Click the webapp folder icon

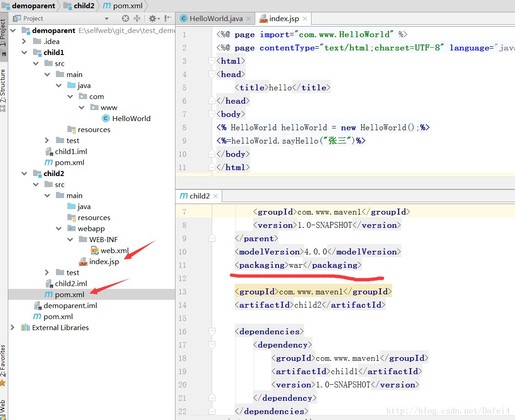pos(71,228)
